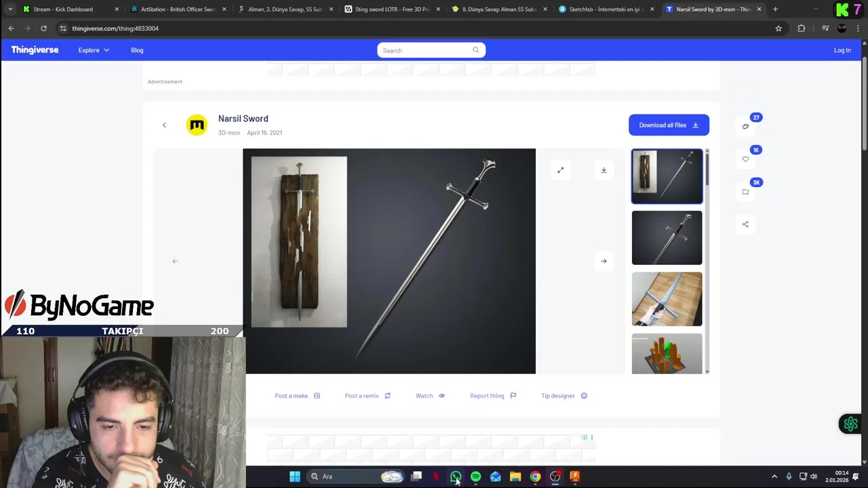
Task: Bookmark this page with the star
Action: [x=778, y=28]
